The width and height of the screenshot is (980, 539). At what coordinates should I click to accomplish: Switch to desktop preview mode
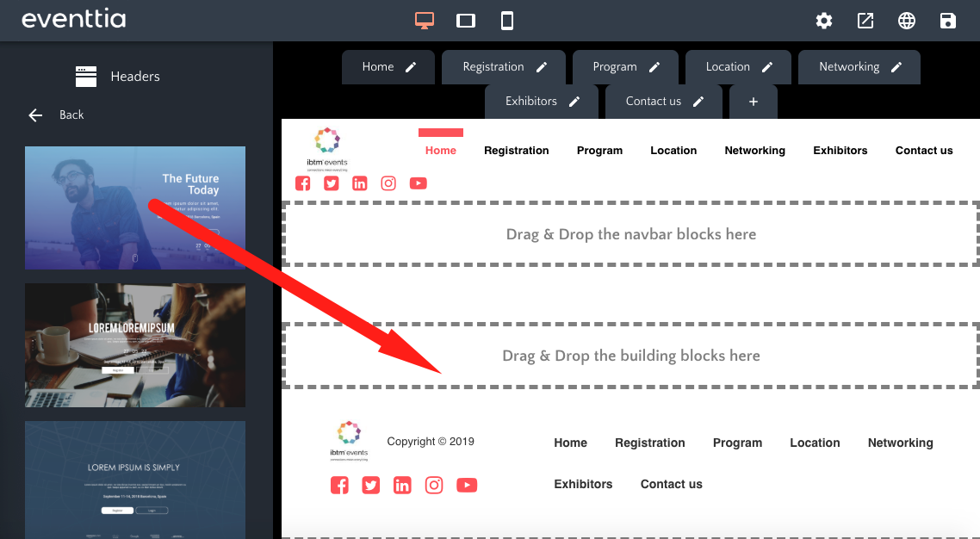tap(424, 21)
